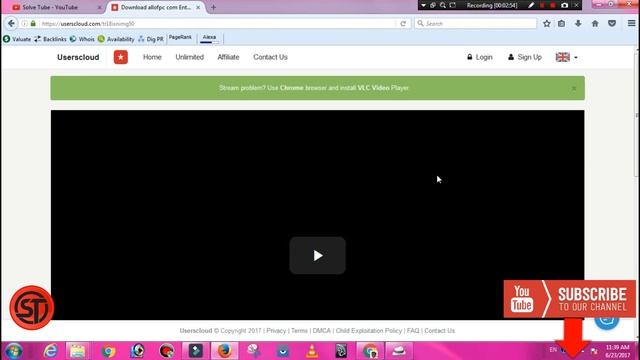Click the Userscloud brand logo text
Viewport: 640px width, 360px height.
[78, 57]
